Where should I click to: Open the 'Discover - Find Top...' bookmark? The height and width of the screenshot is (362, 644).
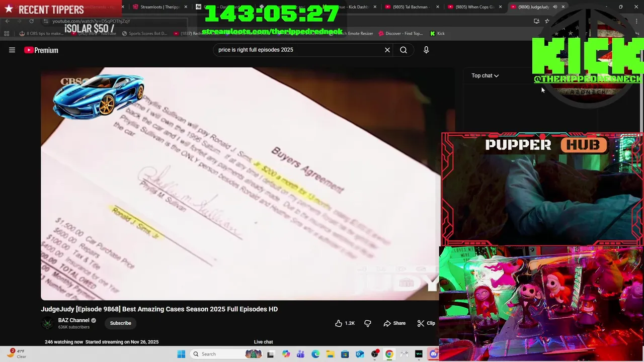pyautogui.click(x=400, y=34)
